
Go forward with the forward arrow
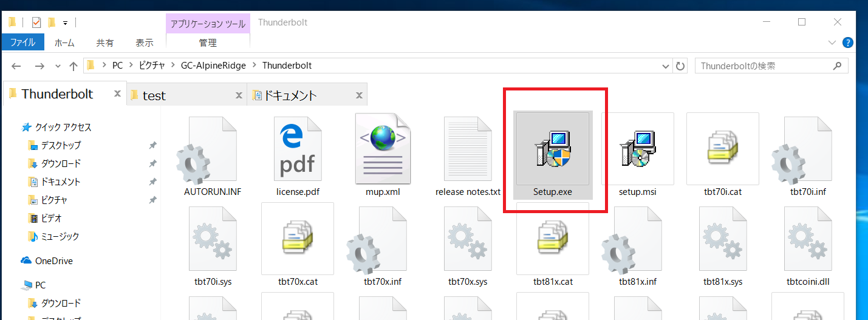39,66
